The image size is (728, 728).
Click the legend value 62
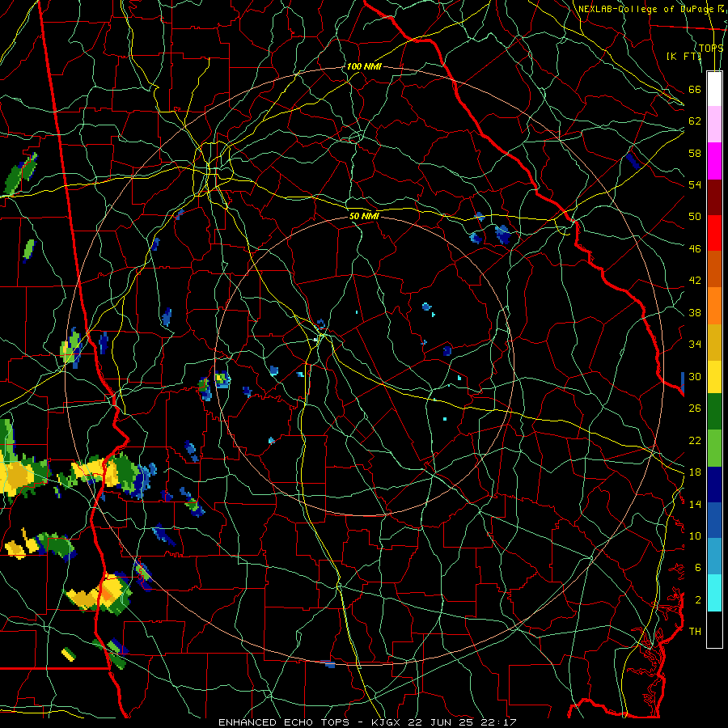pos(695,121)
